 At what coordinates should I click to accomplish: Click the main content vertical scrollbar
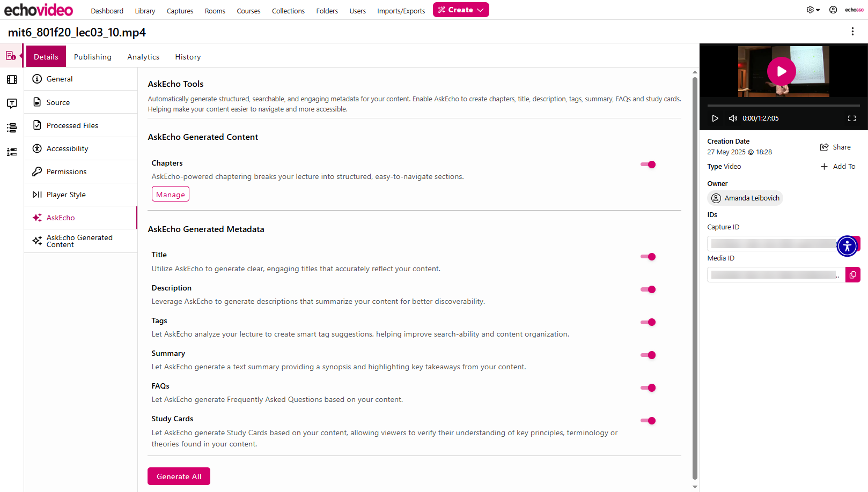tap(695, 279)
